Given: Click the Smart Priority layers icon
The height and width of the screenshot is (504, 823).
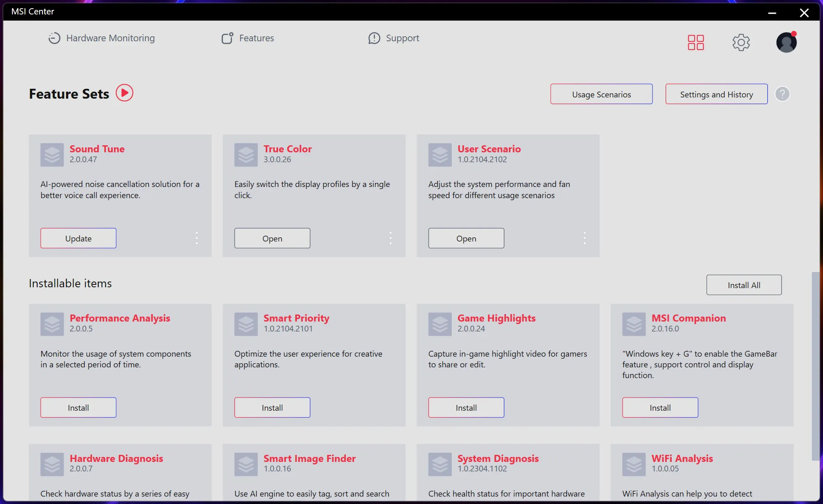Looking at the screenshot, I should point(246,324).
